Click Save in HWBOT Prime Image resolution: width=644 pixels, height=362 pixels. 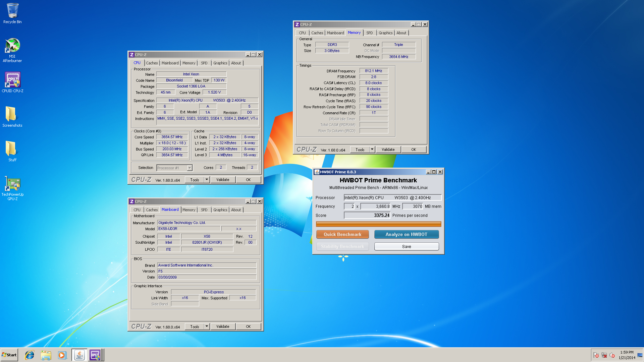407,246
